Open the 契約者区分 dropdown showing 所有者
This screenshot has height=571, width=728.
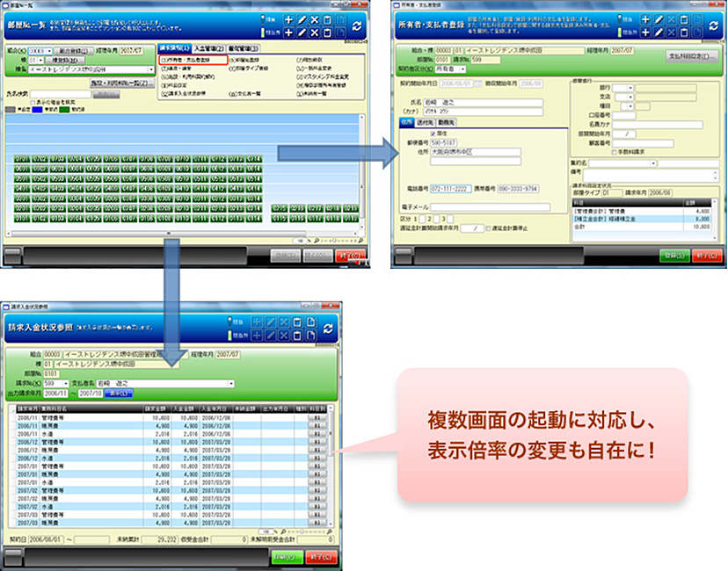(x=462, y=69)
